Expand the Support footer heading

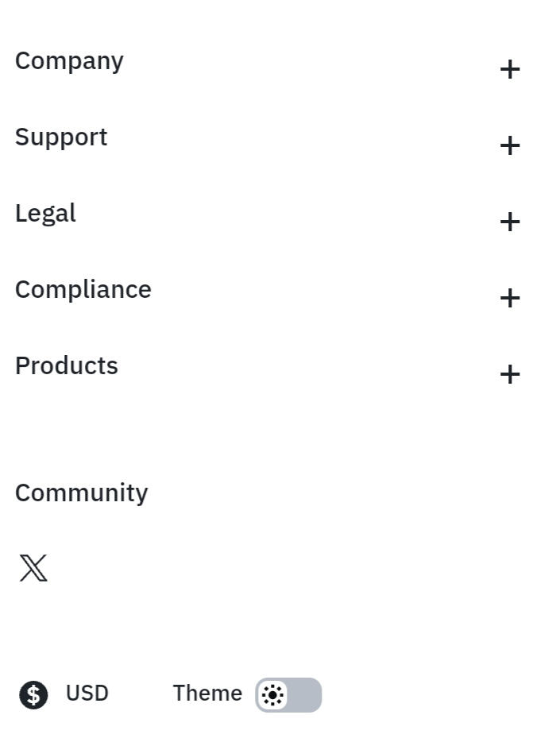tap(61, 138)
